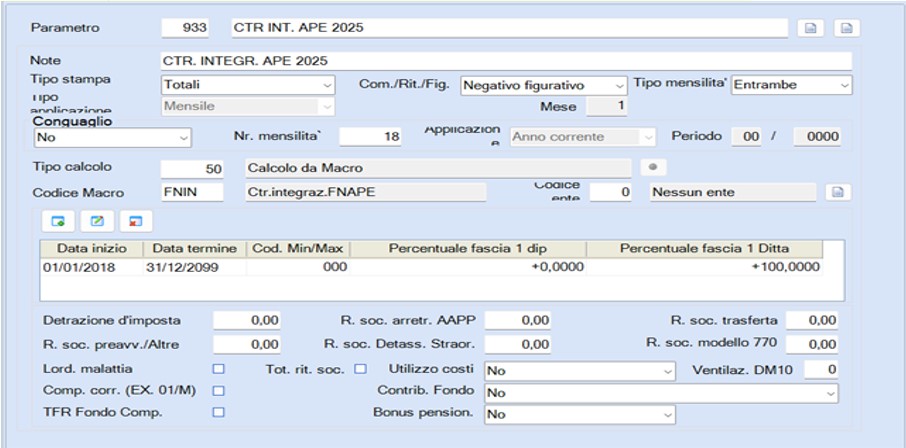Click the R. soc. modello 770 amount field
Image resolution: width=906 pixels, height=448 pixels.
coord(812,345)
